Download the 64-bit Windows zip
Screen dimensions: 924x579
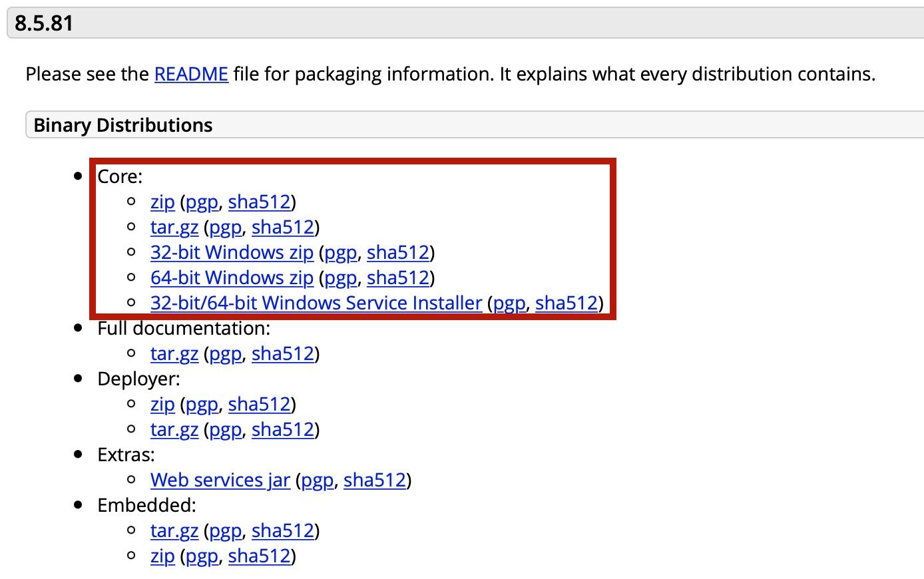(232, 278)
